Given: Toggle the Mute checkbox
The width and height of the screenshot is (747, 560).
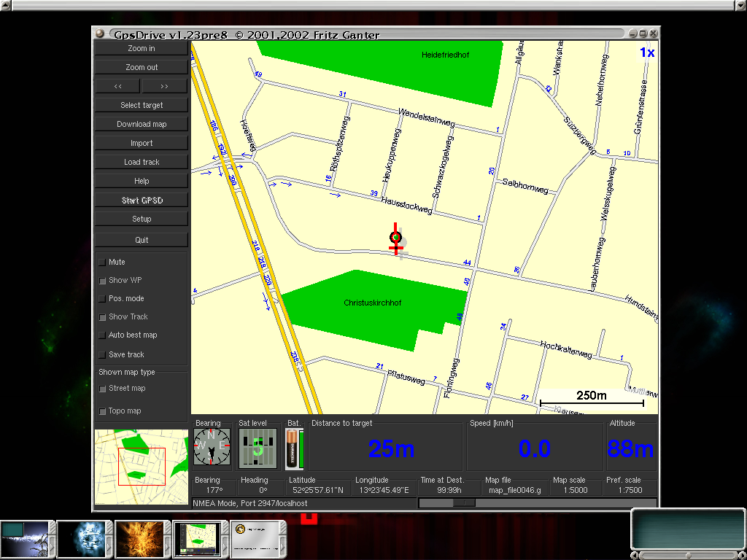Looking at the screenshot, I should (x=102, y=262).
